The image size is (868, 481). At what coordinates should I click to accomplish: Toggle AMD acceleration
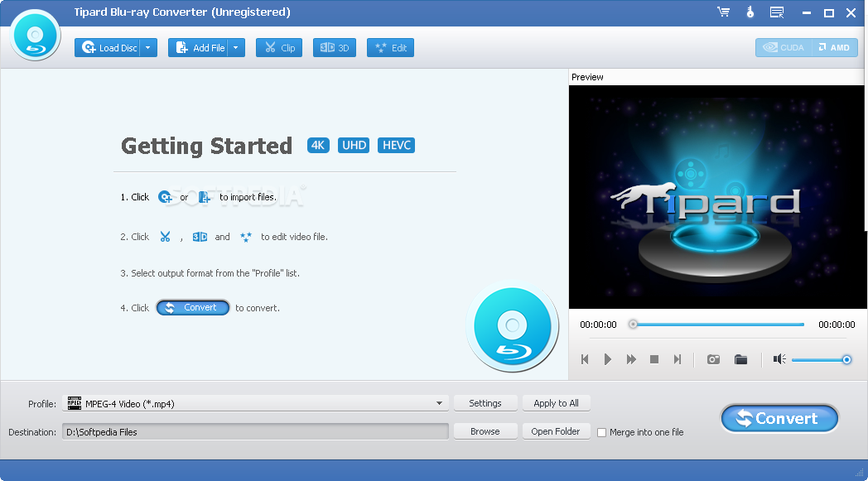pos(835,47)
